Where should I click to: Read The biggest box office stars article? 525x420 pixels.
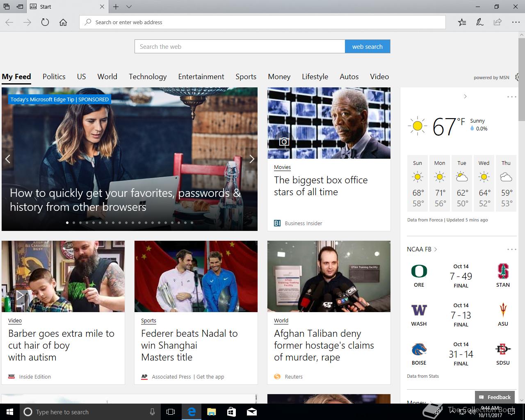(x=321, y=186)
